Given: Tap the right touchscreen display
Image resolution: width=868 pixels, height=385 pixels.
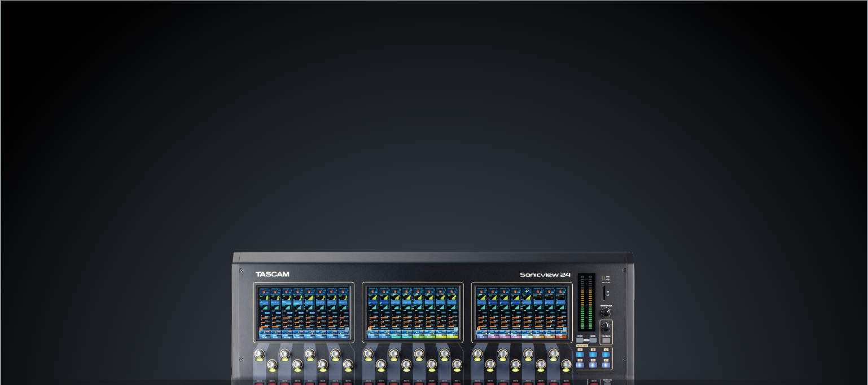Looking at the screenshot, I should tap(521, 312).
